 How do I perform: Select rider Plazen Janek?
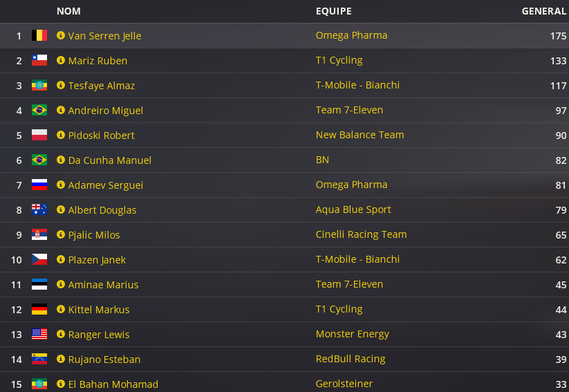[x=97, y=260]
